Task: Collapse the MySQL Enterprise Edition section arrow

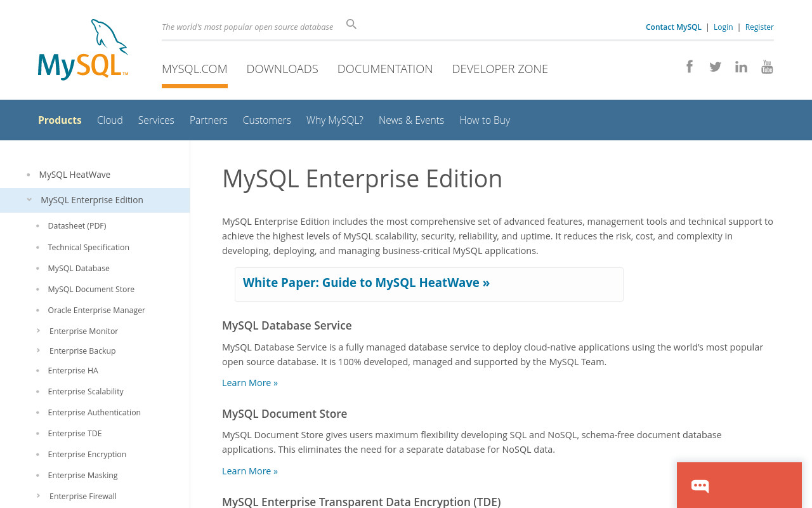Action: click(x=29, y=199)
